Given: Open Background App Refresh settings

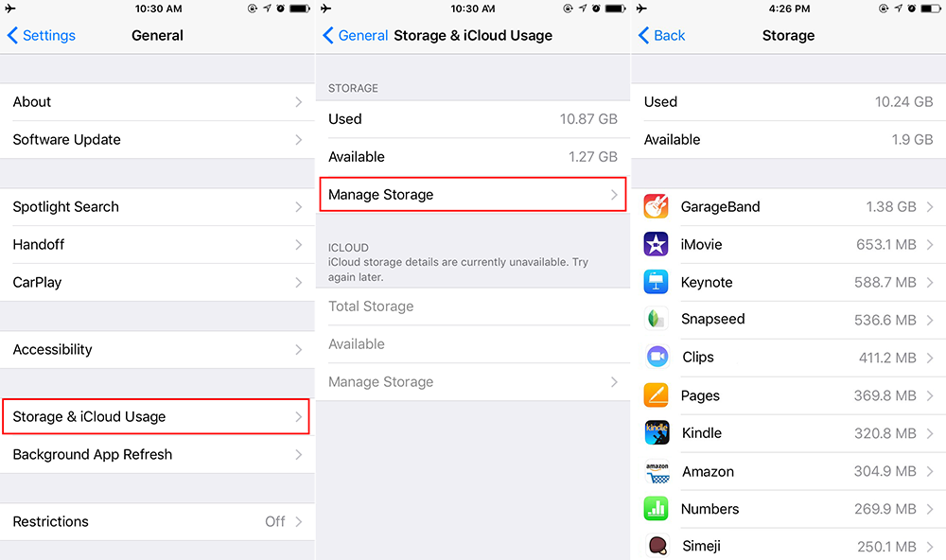Looking at the screenshot, I should [156, 455].
